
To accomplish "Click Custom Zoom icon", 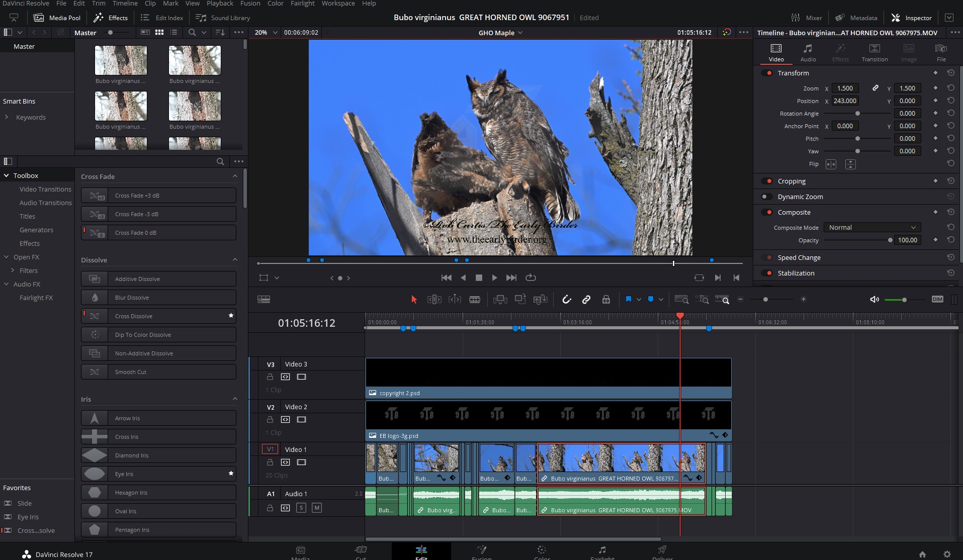I will click(x=722, y=300).
